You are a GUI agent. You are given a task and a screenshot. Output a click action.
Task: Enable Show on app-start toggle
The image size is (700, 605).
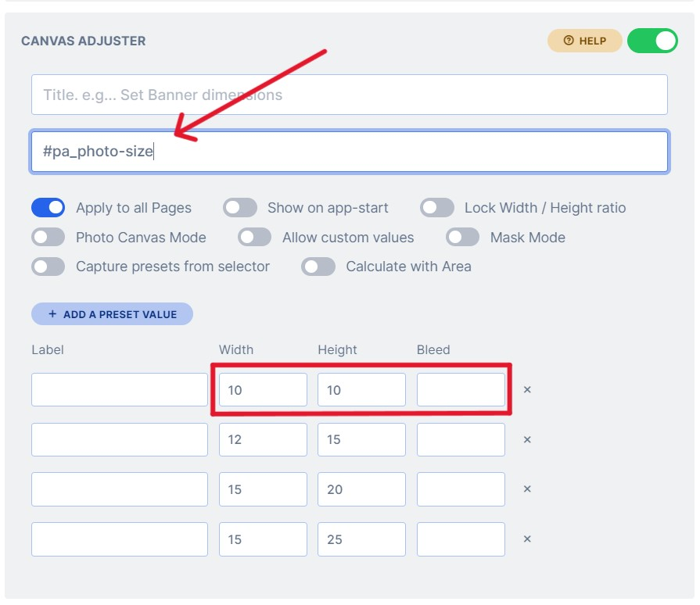[240, 208]
